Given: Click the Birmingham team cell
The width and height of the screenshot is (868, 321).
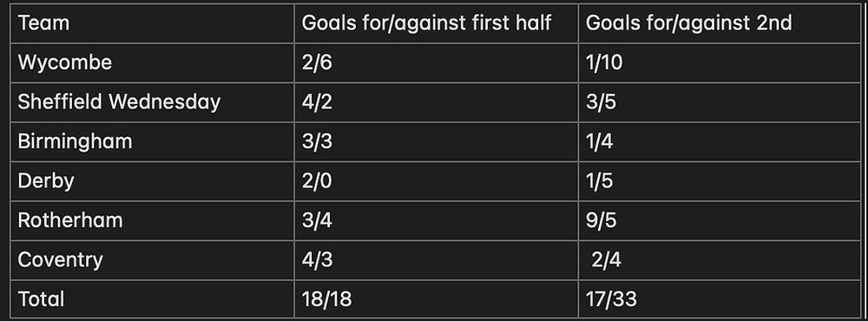Looking at the screenshot, I should pos(152,141).
